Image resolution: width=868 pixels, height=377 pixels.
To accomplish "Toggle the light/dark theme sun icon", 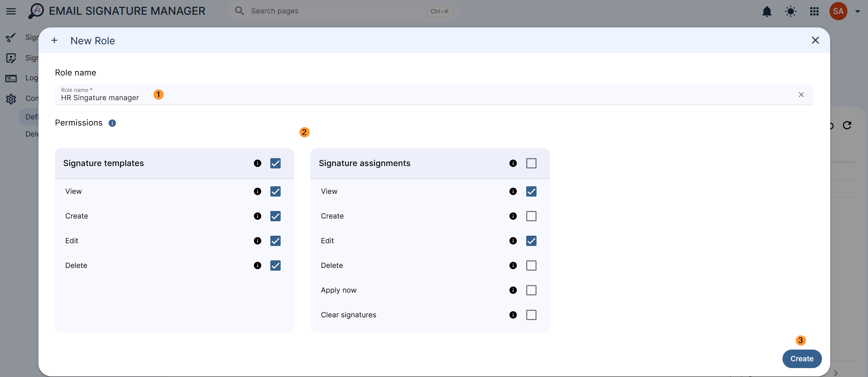I will 790,11.
